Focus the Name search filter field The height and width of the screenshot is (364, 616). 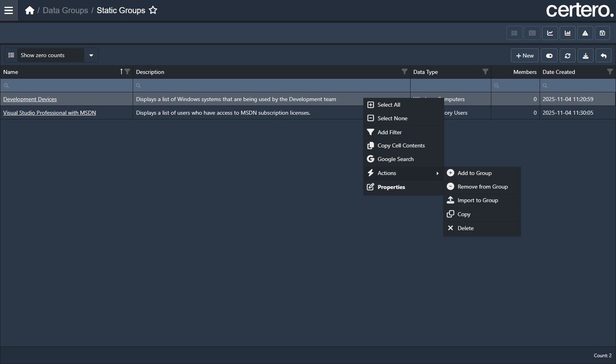click(x=66, y=86)
